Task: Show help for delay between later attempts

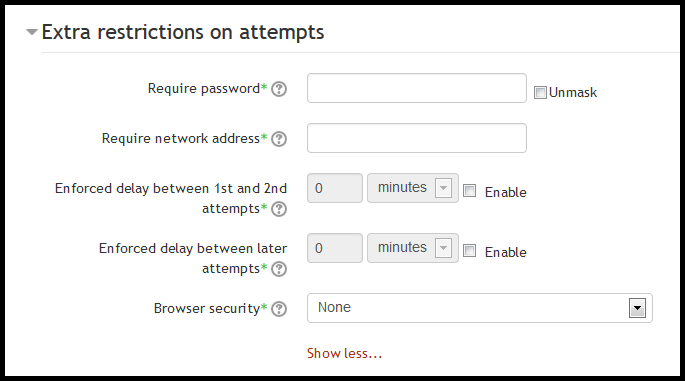Action: 279,269
